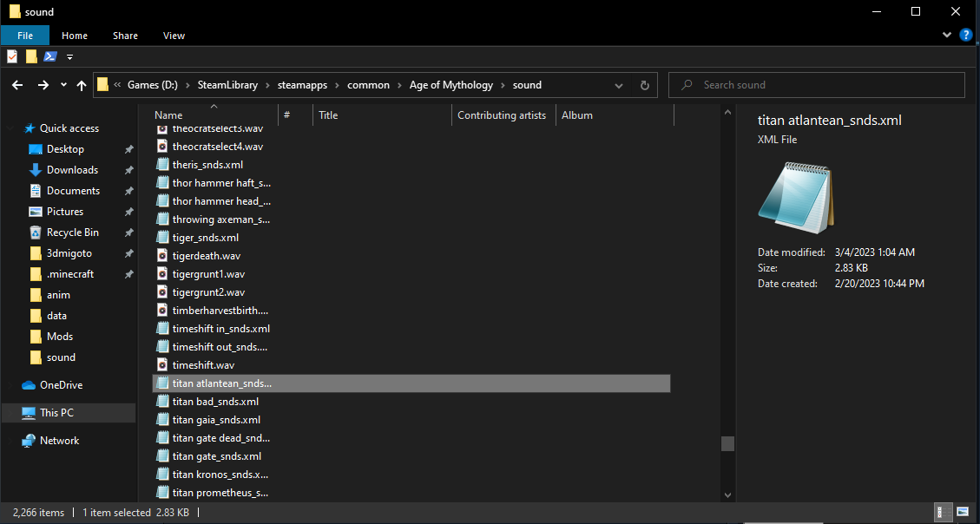This screenshot has height=524, width=980.
Task: Customize Quick Access Toolbar dropdown arrow
Action: coord(70,57)
